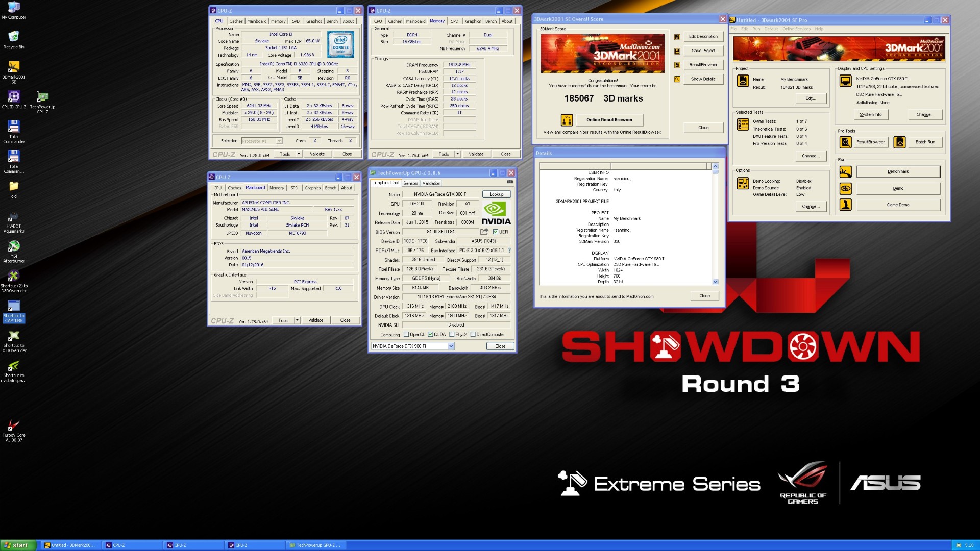Viewport: 980px width, 551px height.
Task: Toggle the UEFI checkbox in GPU-Z
Action: point(496,232)
